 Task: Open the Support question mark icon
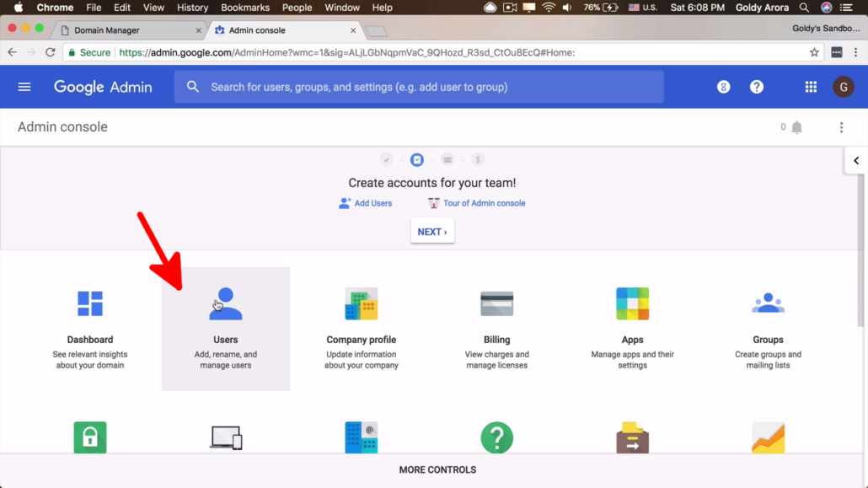[496, 437]
